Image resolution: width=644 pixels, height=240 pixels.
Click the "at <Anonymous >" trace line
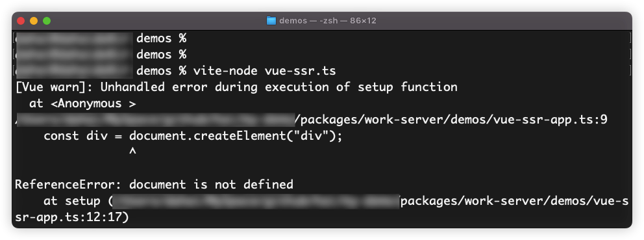pos(82,103)
